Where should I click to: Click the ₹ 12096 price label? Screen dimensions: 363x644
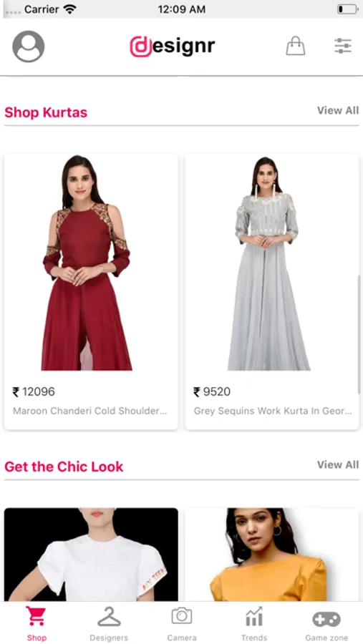(34, 392)
